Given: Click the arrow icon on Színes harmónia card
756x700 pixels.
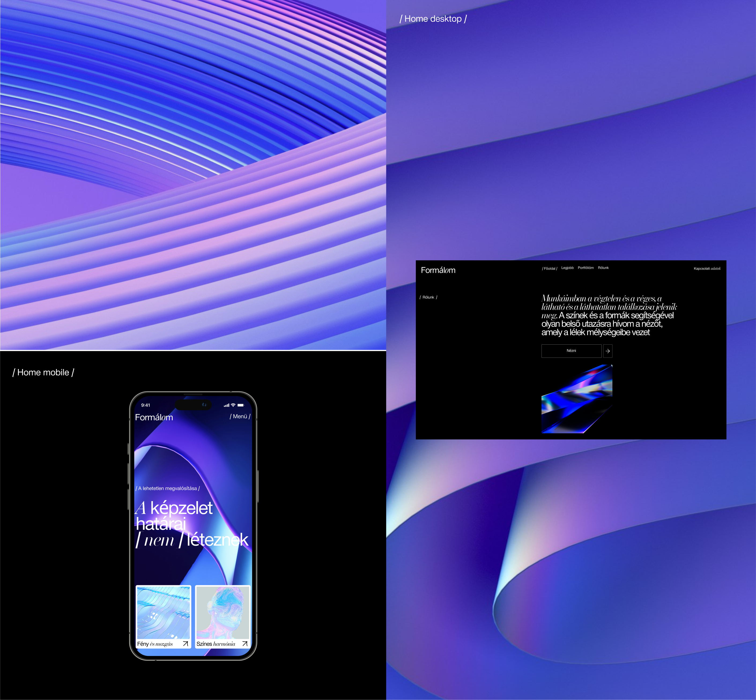Looking at the screenshot, I should (245, 643).
